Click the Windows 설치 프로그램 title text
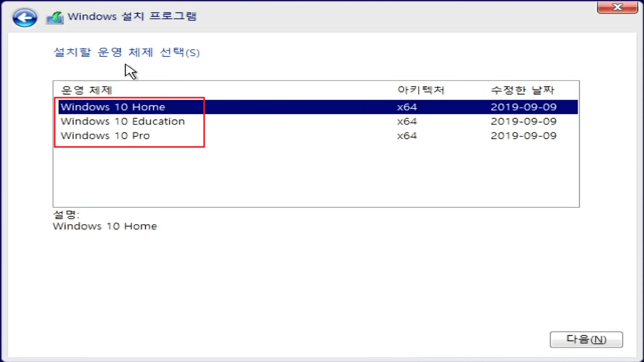Image resolution: width=644 pixels, height=362 pixels. click(133, 17)
